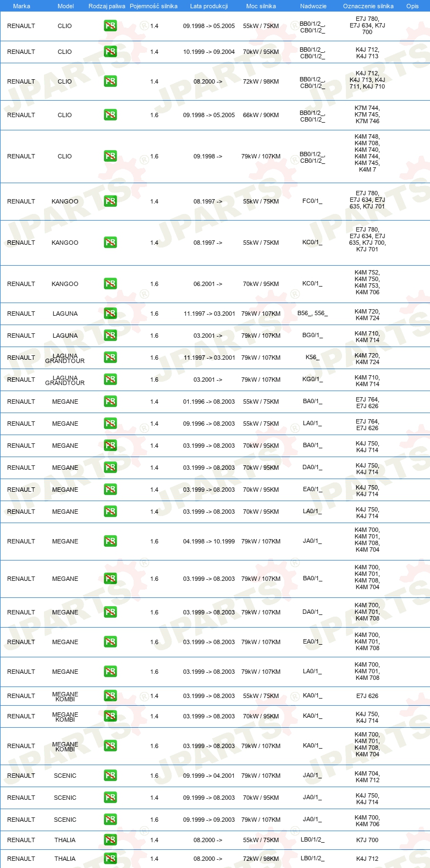Image resolution: width=430 pixels, height=868 pixels.
Task: Click fuel icon in SCENIC 09.1999 -> 04.2001 row
Action: point(111,776)
